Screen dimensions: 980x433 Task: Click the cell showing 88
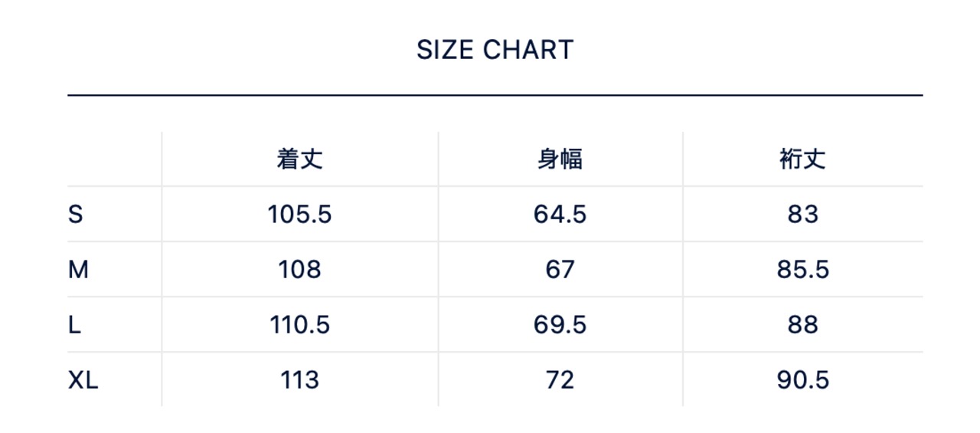(802, 325)
